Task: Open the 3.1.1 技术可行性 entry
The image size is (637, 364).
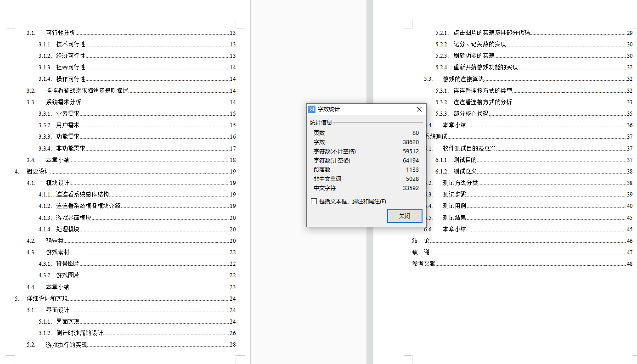Action: (x=71, y=44)
